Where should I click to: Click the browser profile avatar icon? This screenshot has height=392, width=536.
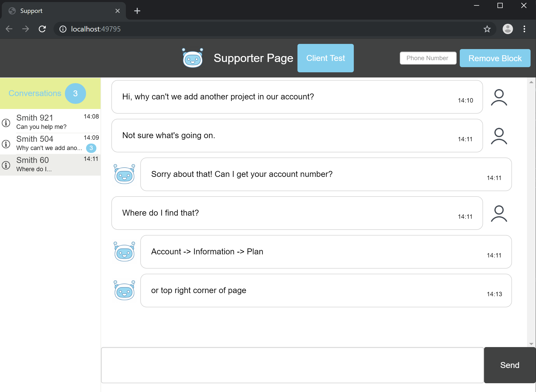(508, 29)
